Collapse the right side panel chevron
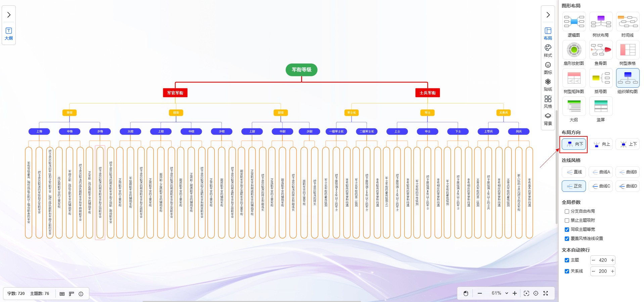 point(548,15)
